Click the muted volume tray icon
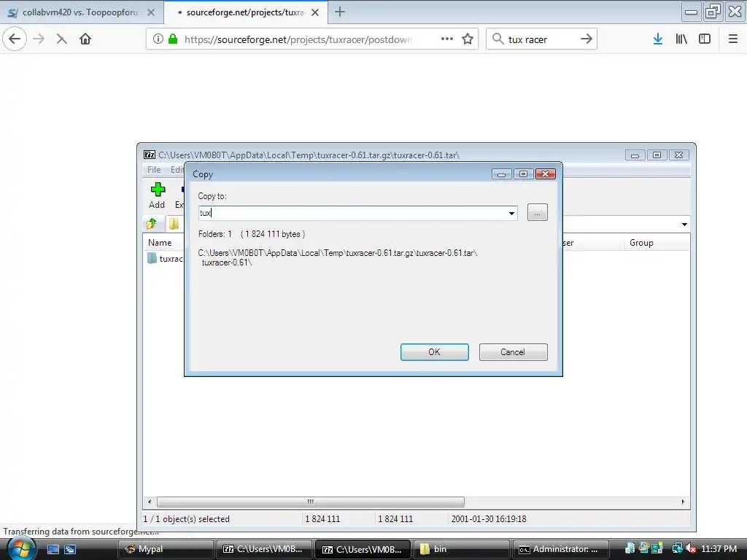 (690, 549)
